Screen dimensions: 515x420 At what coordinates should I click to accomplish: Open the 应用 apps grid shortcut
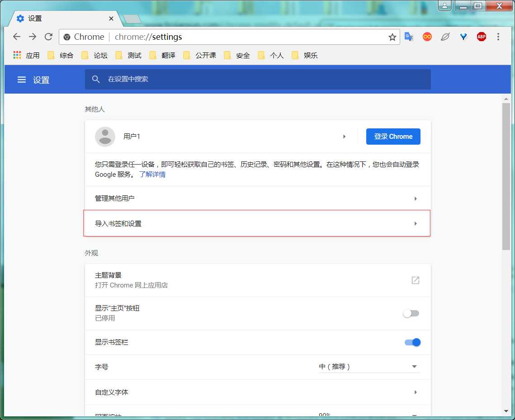coord(26,55)
